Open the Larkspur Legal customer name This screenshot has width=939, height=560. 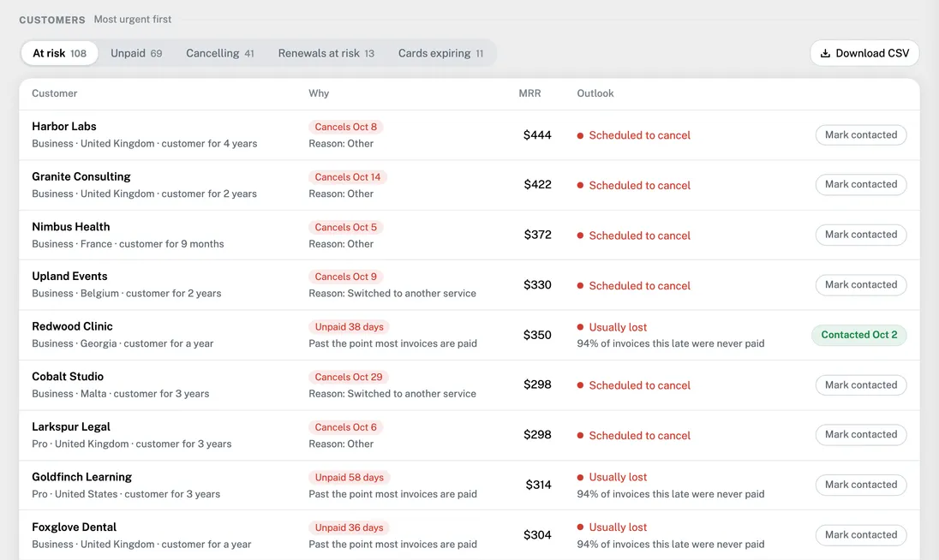[70, 426]
